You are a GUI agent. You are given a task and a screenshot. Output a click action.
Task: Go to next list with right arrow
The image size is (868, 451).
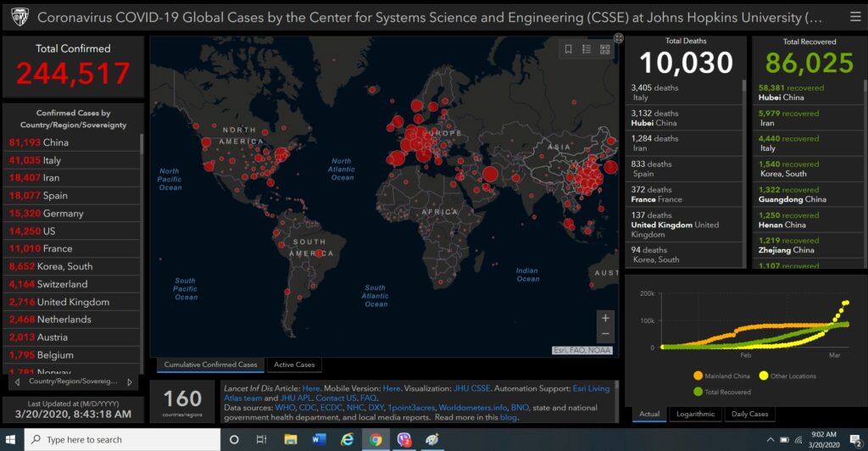click(130, 382)
